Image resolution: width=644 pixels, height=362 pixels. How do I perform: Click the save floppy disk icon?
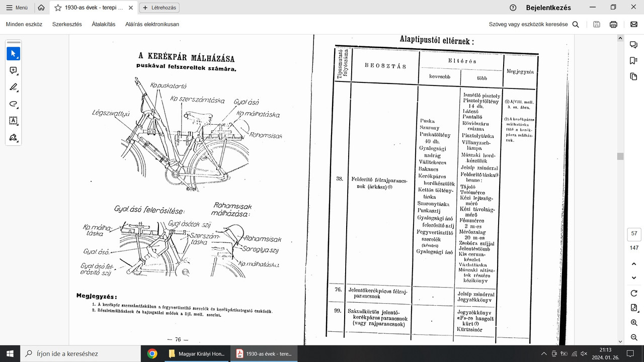(x=597, y=24)
